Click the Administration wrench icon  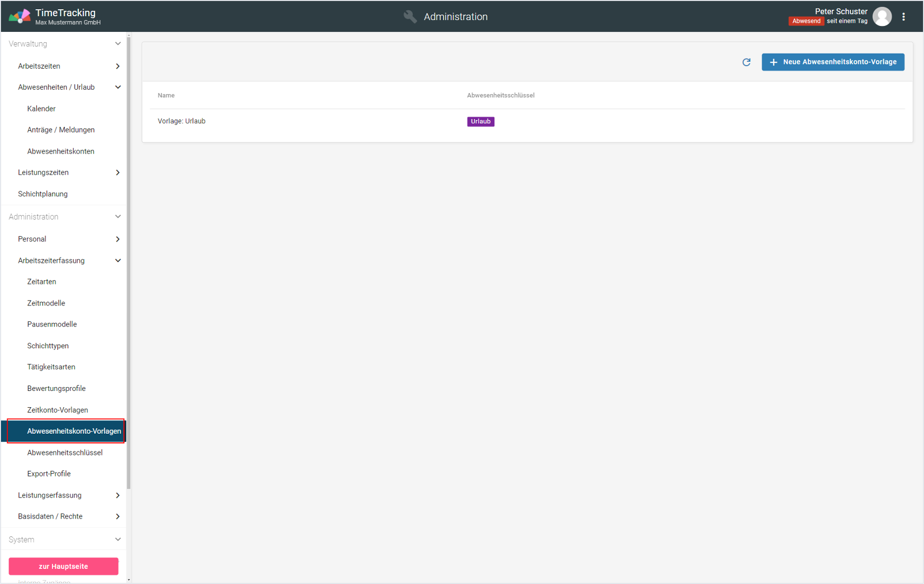[410, 17]
